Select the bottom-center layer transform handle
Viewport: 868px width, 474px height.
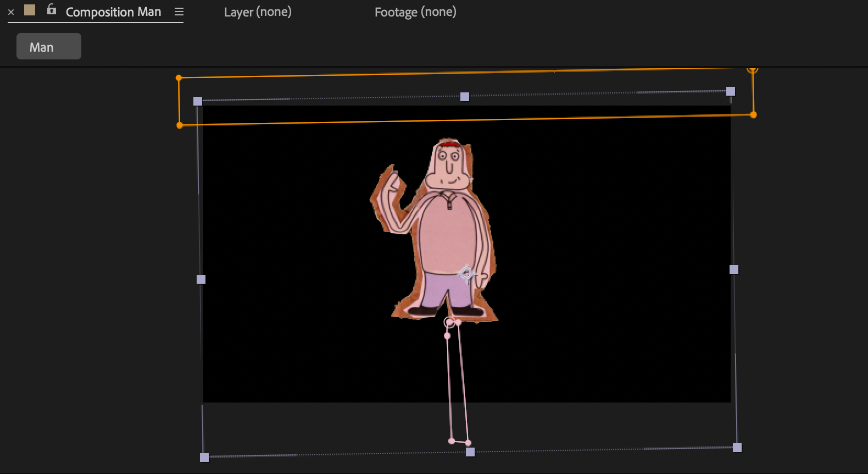(x=470, y=452)
